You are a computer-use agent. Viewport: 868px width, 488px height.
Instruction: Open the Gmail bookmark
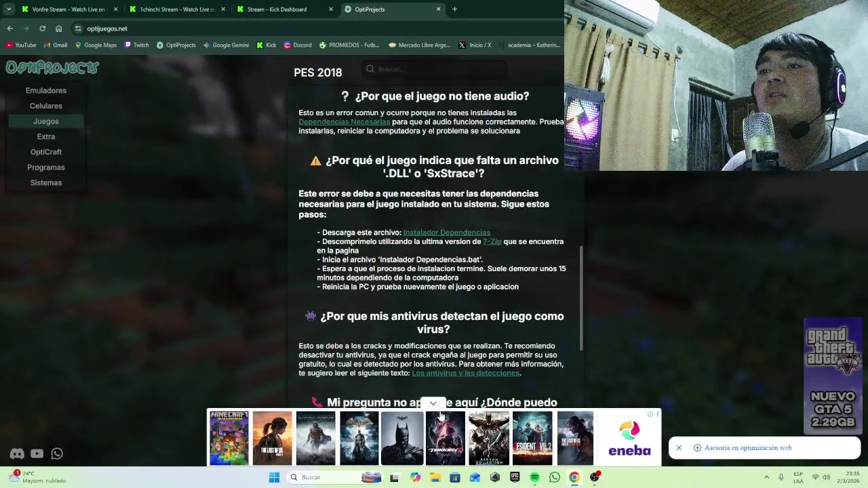coord(55,45)
